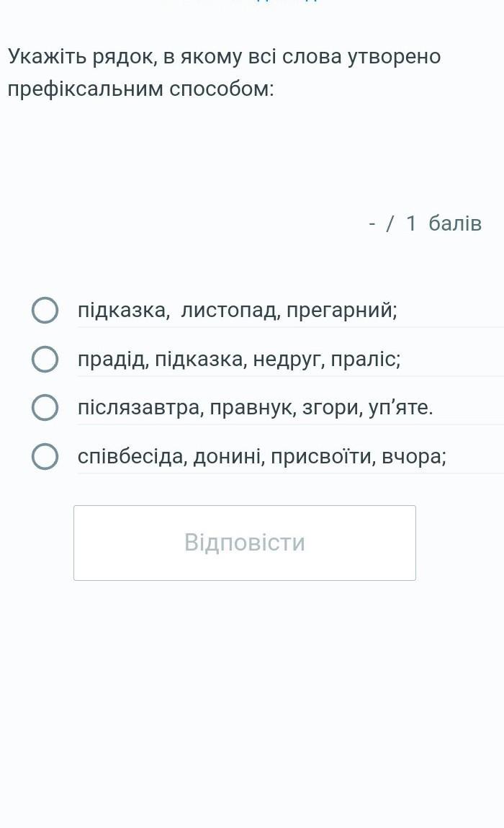
Task: Tap the word 'співбесіда' in fourth answer
Action: [x=131, y=456]
